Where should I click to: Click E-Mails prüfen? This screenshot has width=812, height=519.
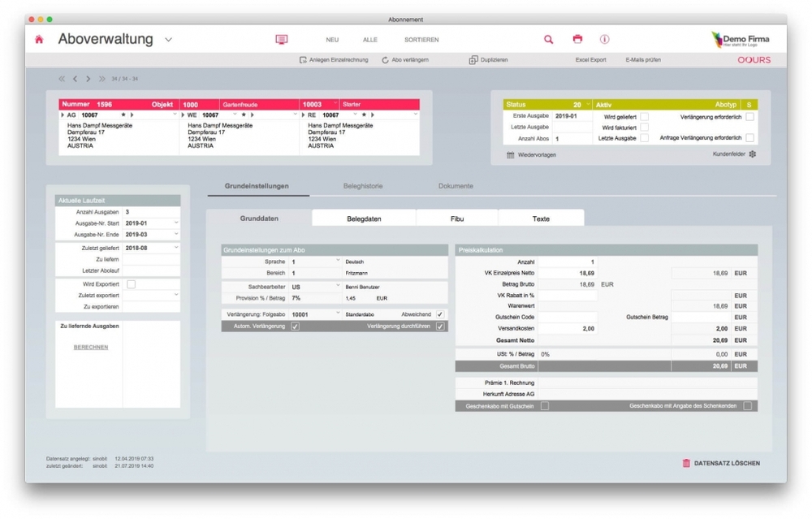tap(642, 60)
